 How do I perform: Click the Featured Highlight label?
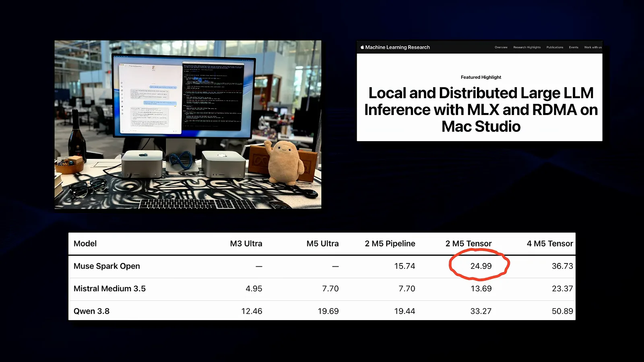[x=481, y=77]
